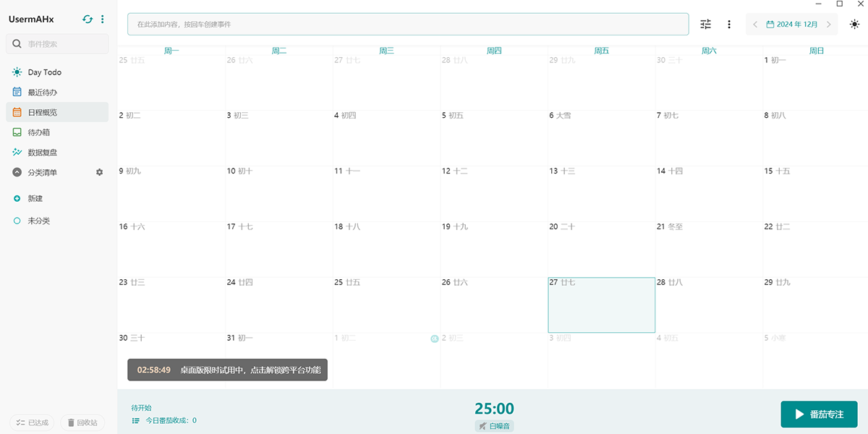Viewport: 868px width, 434px height.
Task: Open the 2024年12月 date picker
Action: [792, 25]
